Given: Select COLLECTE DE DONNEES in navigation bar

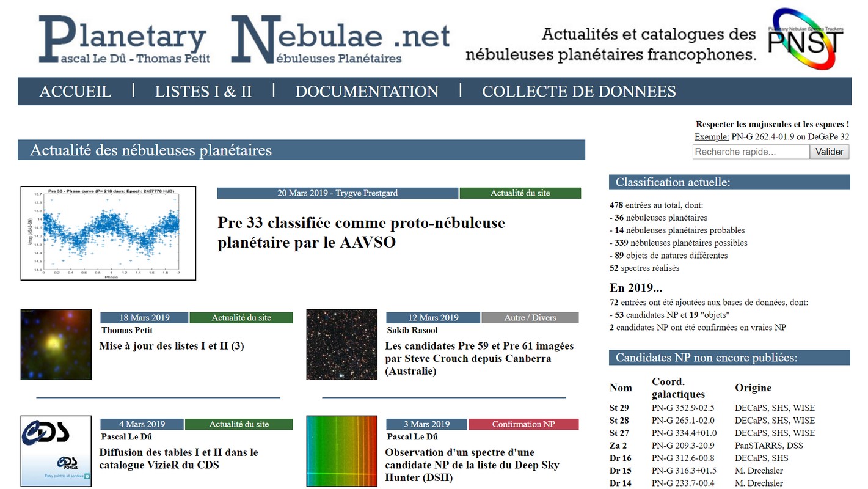Looking at the screenshot, I should pos(578,92).
